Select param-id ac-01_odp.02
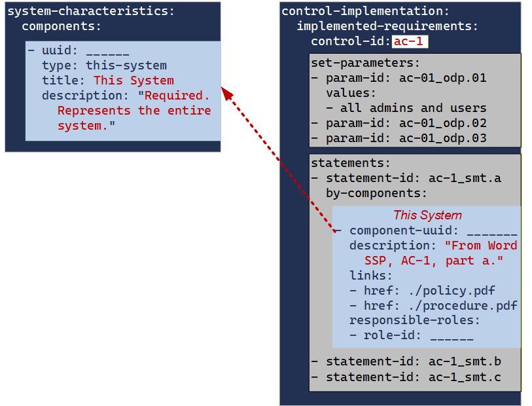 [x=406, y=123]
